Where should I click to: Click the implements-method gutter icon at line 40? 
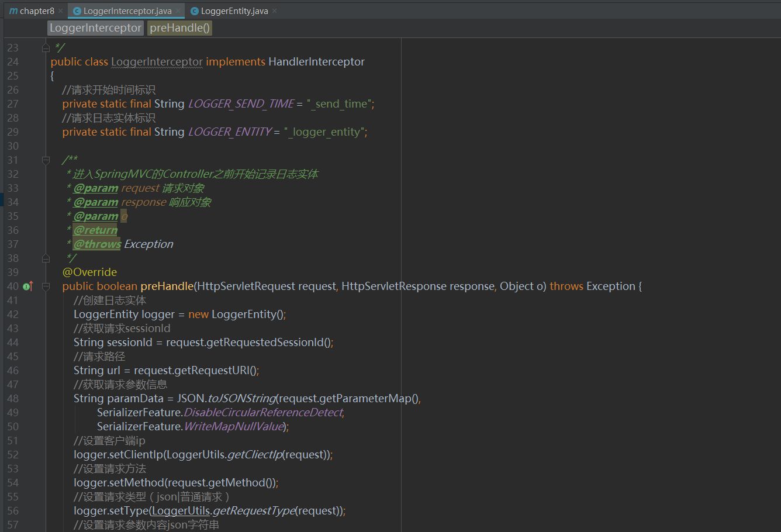(x=28, y=286)
